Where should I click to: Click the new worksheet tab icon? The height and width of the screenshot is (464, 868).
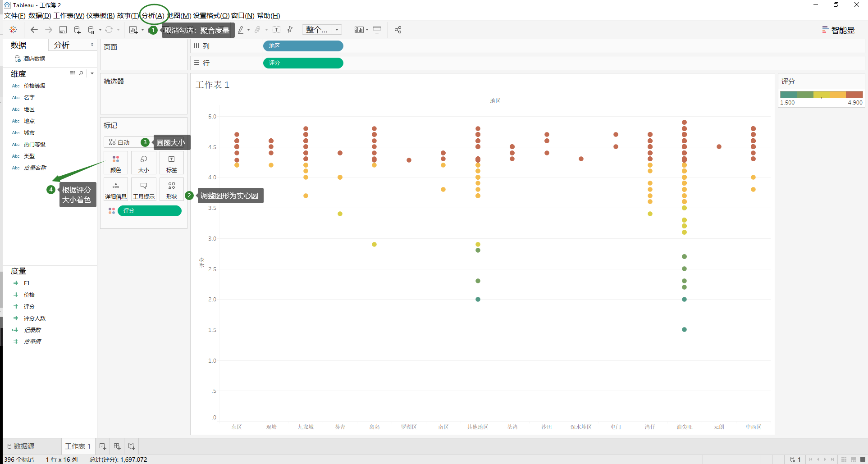(x=103, y=446)
